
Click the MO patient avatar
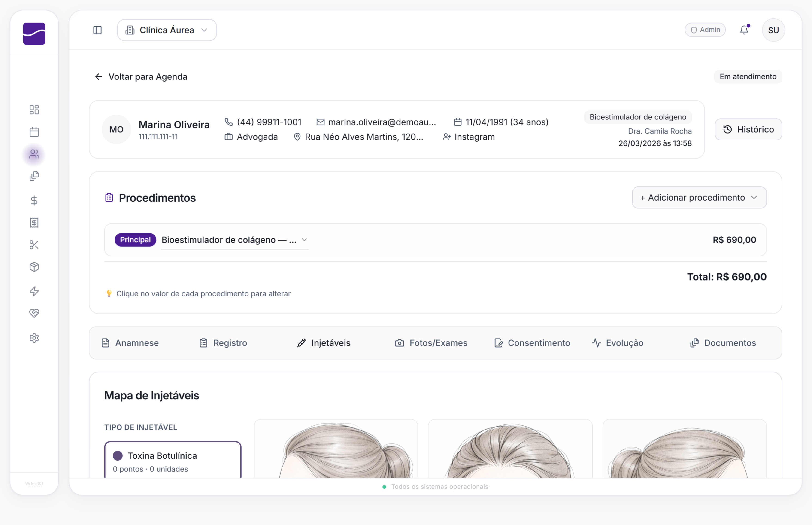point(116,129)
